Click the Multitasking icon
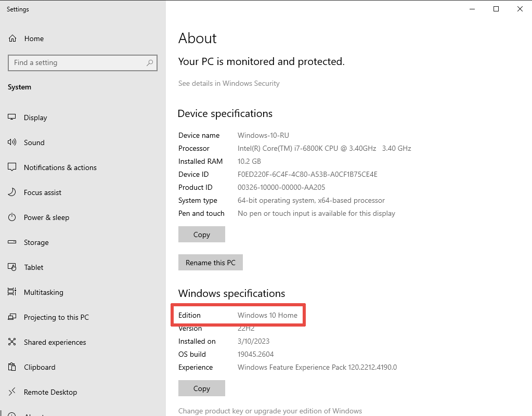The width and height of the screenshot is (532, 416). 12,292
